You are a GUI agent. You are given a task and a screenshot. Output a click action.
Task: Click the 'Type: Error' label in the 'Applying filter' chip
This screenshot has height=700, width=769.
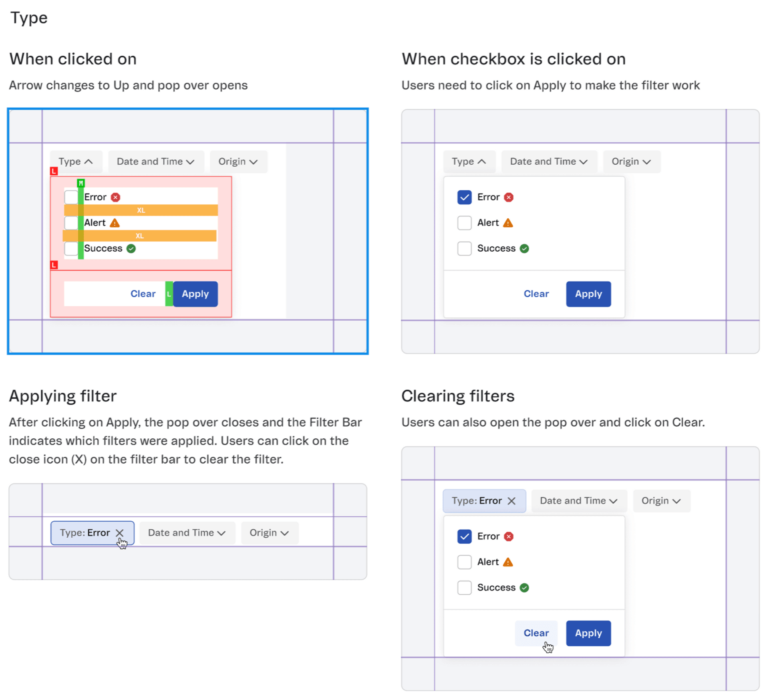click(x=85, y=533)
